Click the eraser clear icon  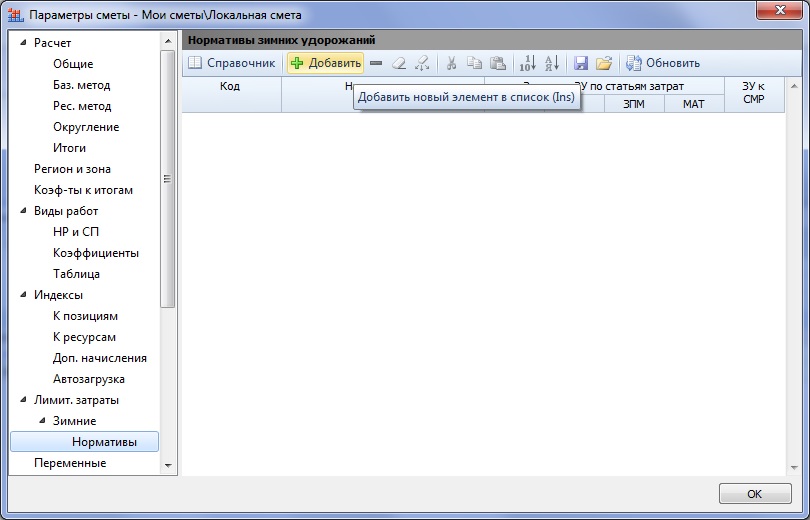[x=399, y=63]
